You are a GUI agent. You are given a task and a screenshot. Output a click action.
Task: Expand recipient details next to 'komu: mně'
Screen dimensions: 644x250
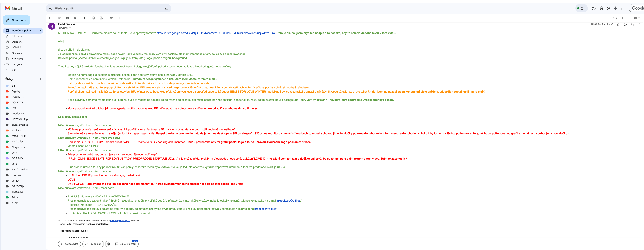(70, 28)
